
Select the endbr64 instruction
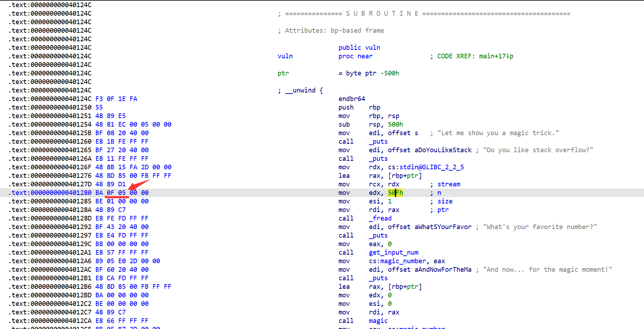pyautogui.click(x=352, y=99)
